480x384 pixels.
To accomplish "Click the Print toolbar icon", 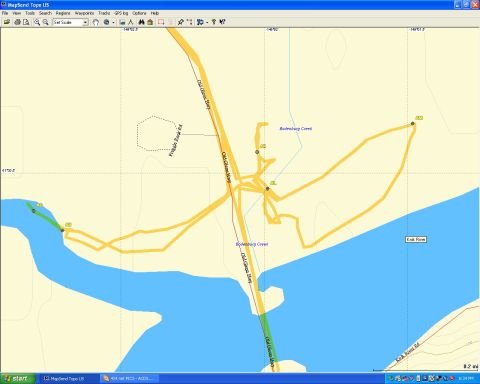I will (x=17, y=22).
